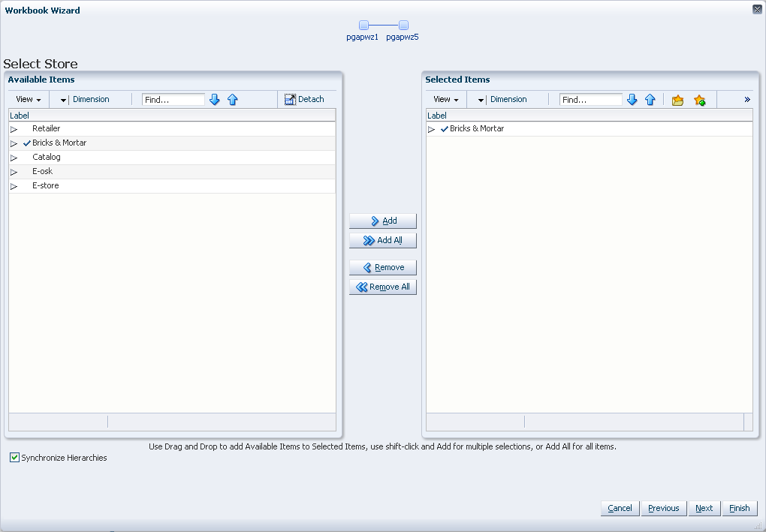766x532 pixels.
Task: Click the pgapwz5 wizard step node
Action: 403,25
